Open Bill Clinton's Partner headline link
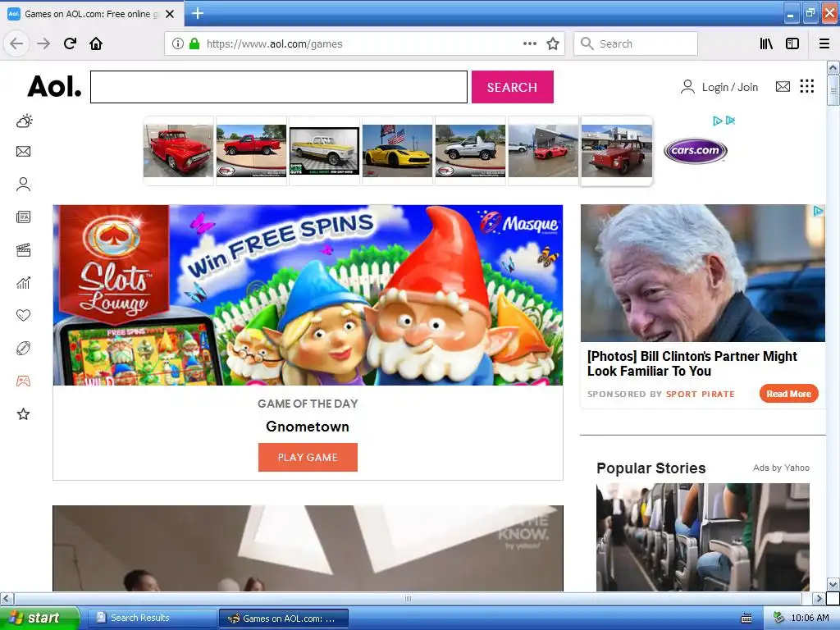 (692, 363)
